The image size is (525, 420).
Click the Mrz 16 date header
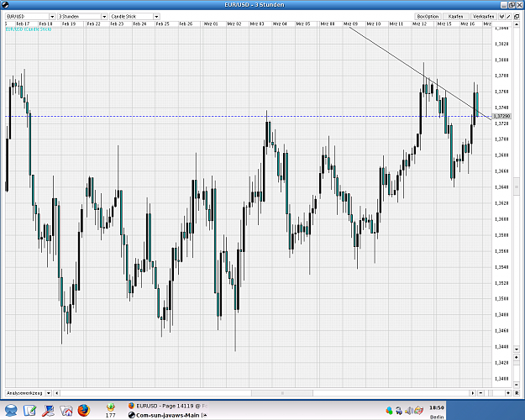pos(467,24)
